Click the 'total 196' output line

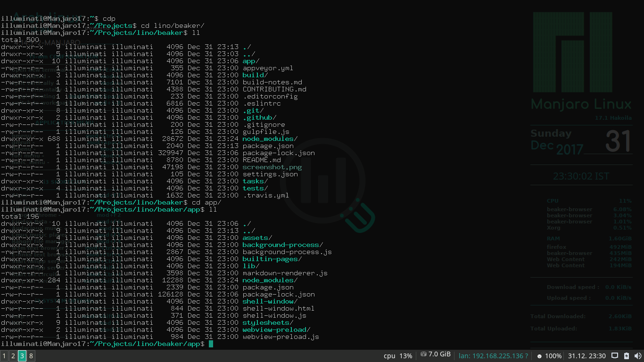click(20, 217)
